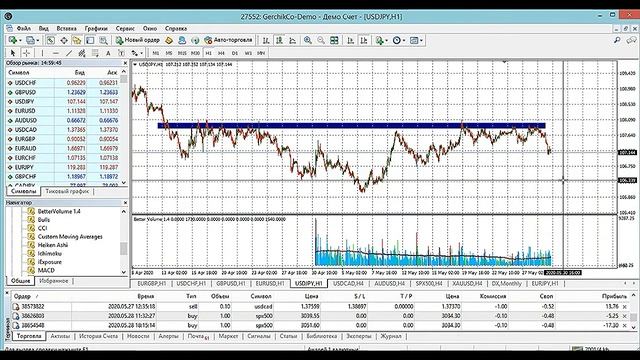
Task: Open the Файл menu
Action: [x=24, y=29]
